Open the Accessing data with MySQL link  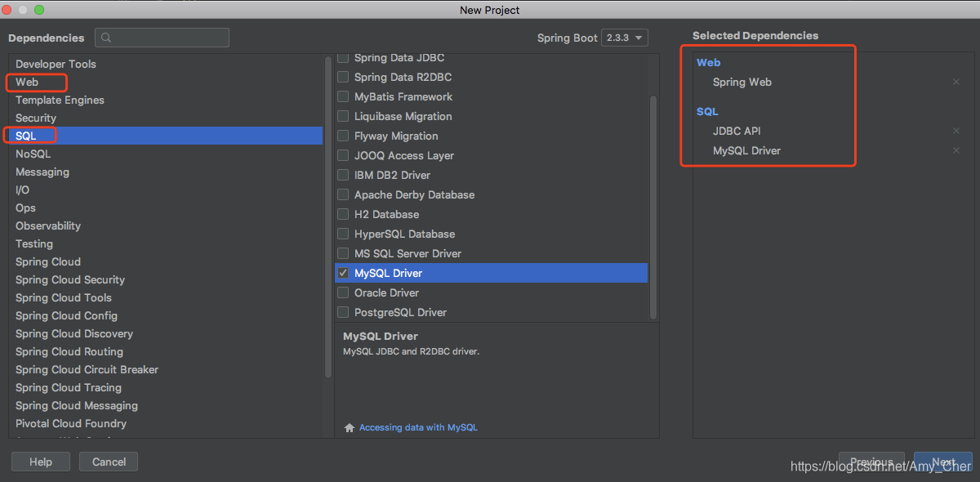[418, 427]
